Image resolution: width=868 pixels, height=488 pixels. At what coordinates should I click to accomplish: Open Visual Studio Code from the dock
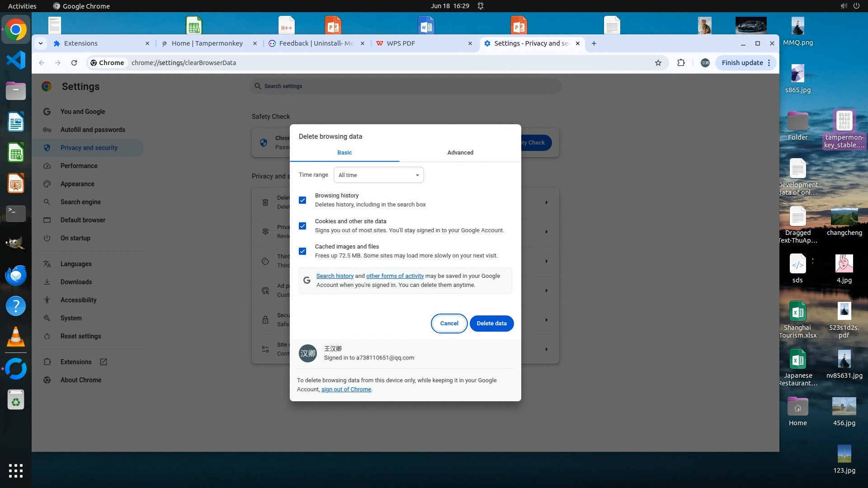pyautogui.click(x=16, y=60)
